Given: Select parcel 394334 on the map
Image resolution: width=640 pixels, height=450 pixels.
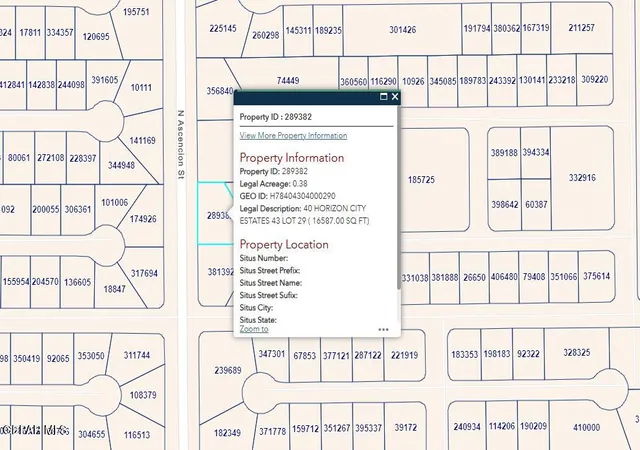Looking at the screenshot, I should pyautogui.click(x=536, y=152).
